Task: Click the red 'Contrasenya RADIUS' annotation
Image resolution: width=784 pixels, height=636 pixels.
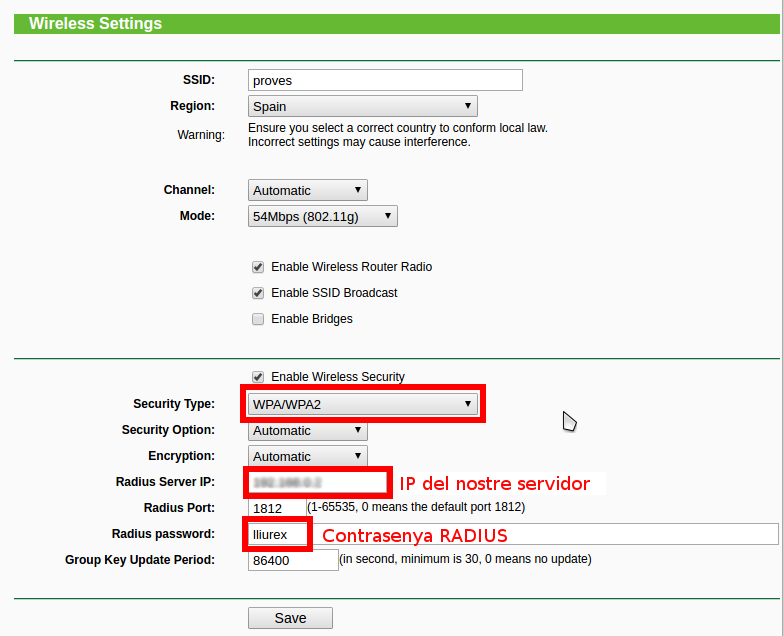Action: (414, 535)
